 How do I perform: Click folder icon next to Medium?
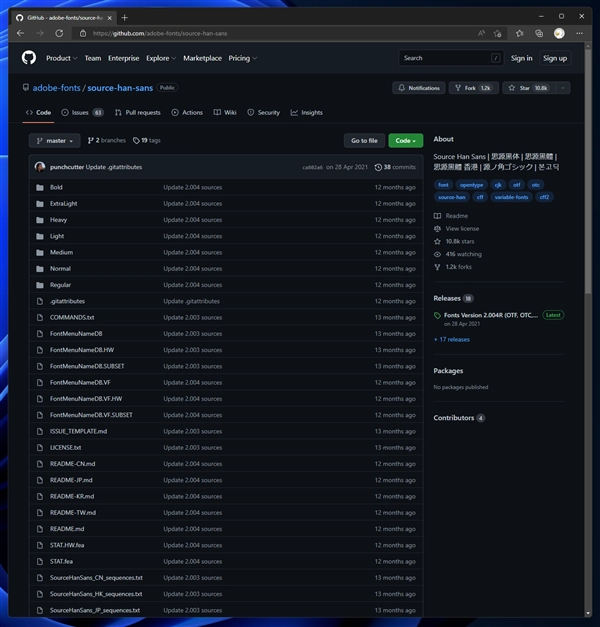point(40,252)
